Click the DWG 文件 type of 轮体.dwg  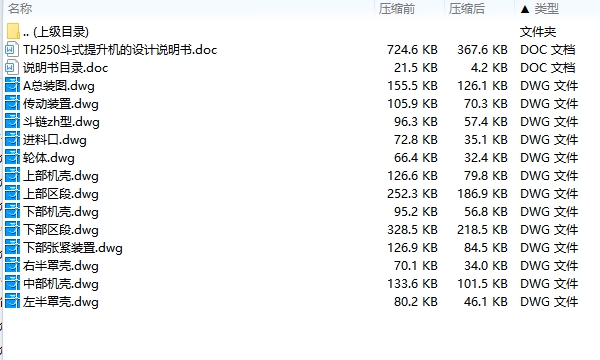549,158
